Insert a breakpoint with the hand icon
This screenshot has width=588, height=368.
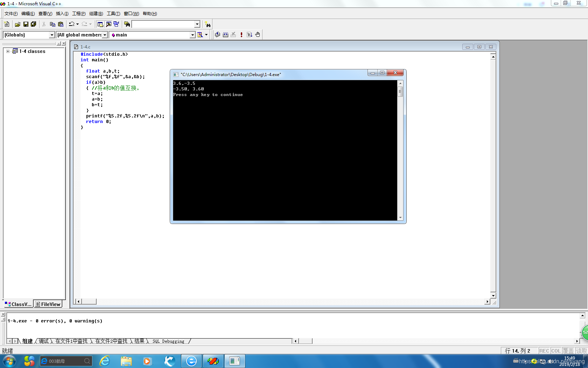(258, 34)
